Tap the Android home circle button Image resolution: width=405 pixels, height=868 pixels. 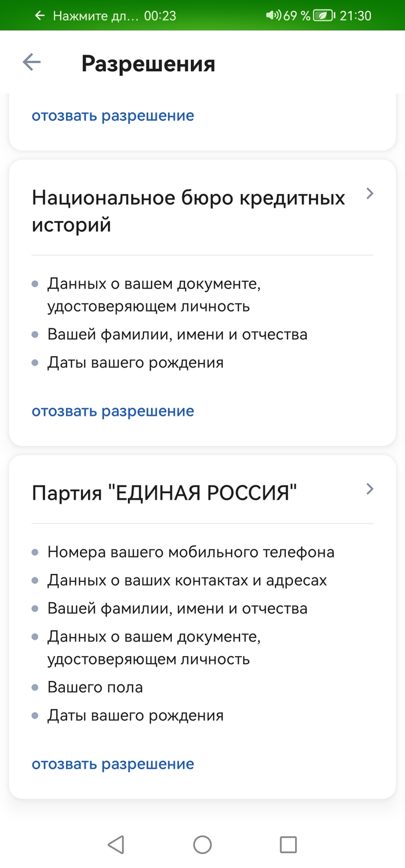(x=203, y=844)
